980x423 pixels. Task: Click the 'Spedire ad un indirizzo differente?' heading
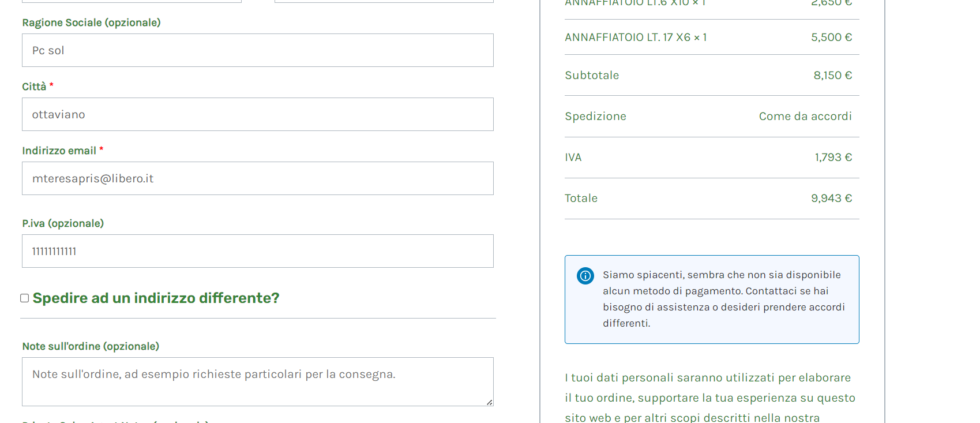pyautogui.click(x=156, y=298)
